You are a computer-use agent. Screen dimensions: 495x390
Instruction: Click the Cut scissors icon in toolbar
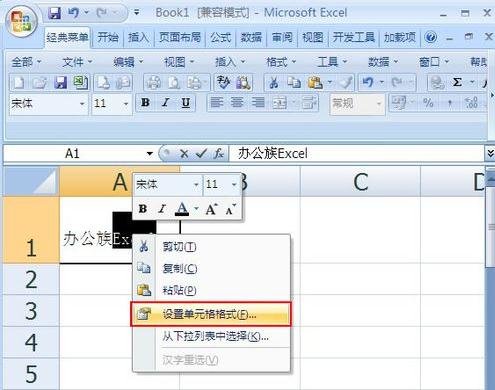click(274, 82)
